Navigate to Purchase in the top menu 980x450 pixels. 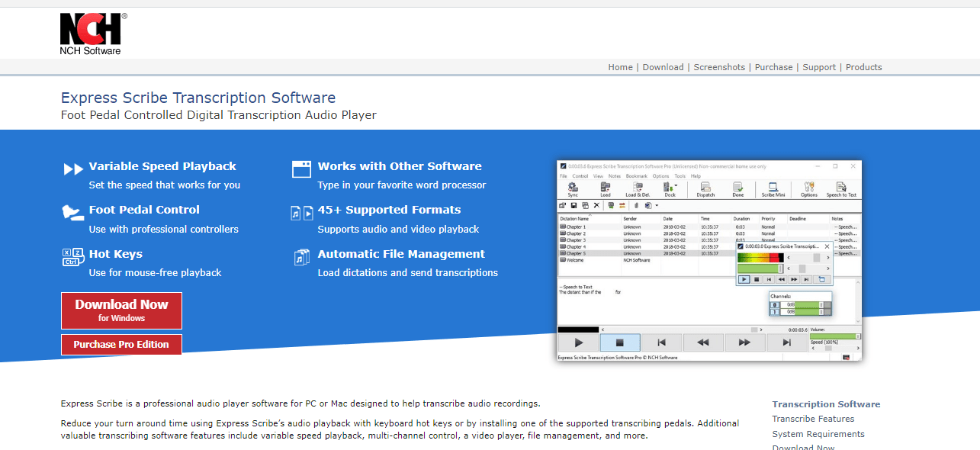(x=773, y=67)
